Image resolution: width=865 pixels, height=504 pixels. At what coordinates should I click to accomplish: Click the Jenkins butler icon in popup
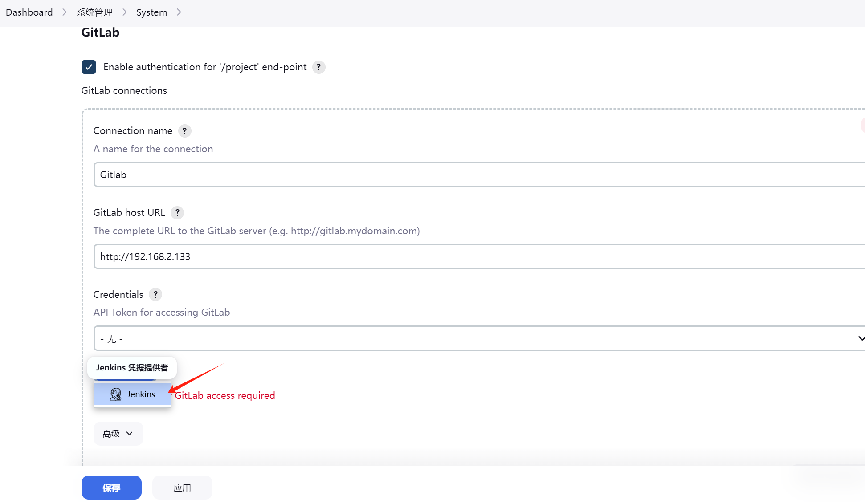pyautogui.click(x=116, y=394)
